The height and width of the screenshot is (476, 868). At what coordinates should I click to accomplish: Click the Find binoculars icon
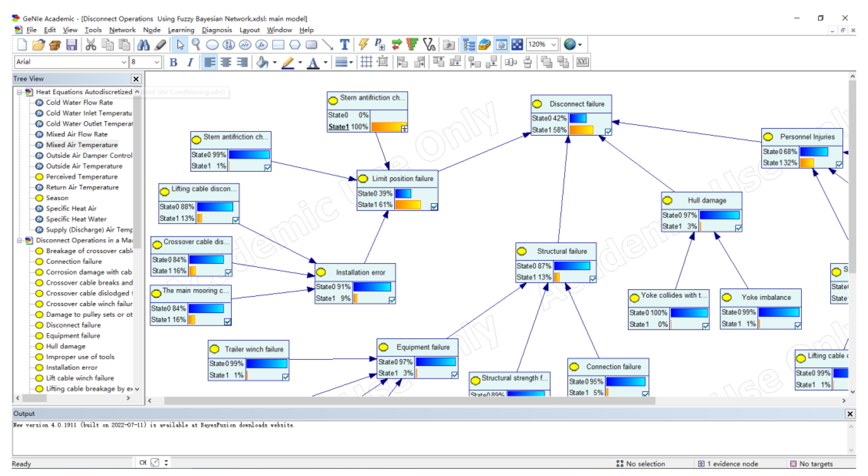(x=143, y=44)
